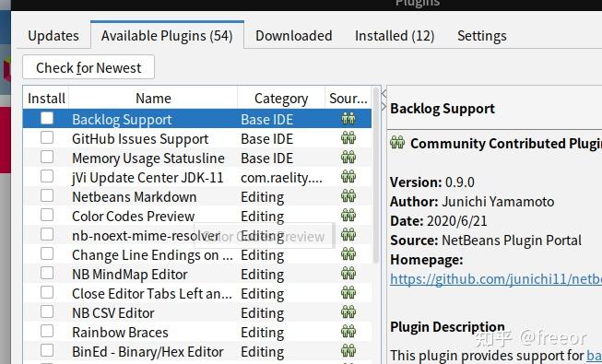Click the community icon in GitHub Issues Support row
The height and width of the screenshot is (364, 602).
click(348, 138)
